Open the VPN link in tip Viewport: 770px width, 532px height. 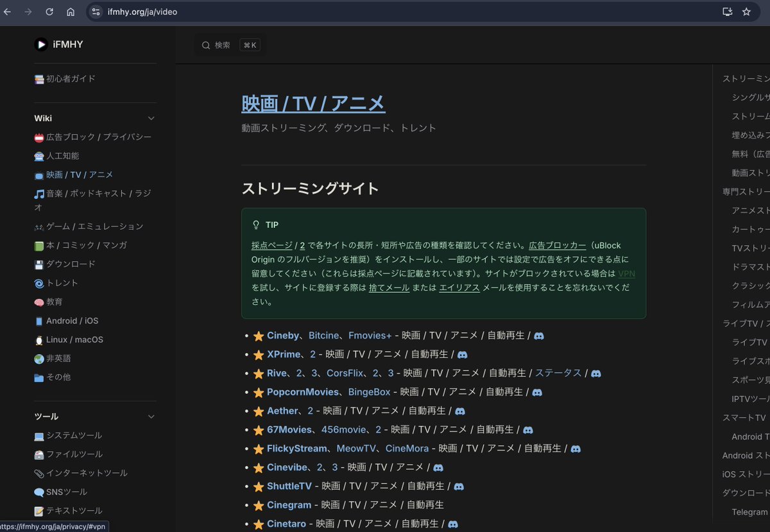(x=626, y=273)
